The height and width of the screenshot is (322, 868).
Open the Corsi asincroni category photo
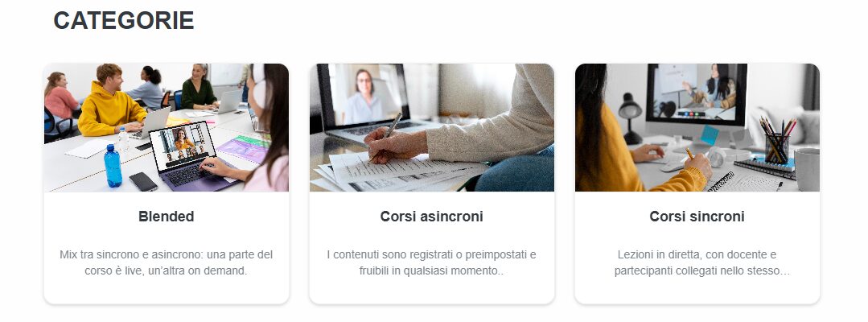pos(432,127)
